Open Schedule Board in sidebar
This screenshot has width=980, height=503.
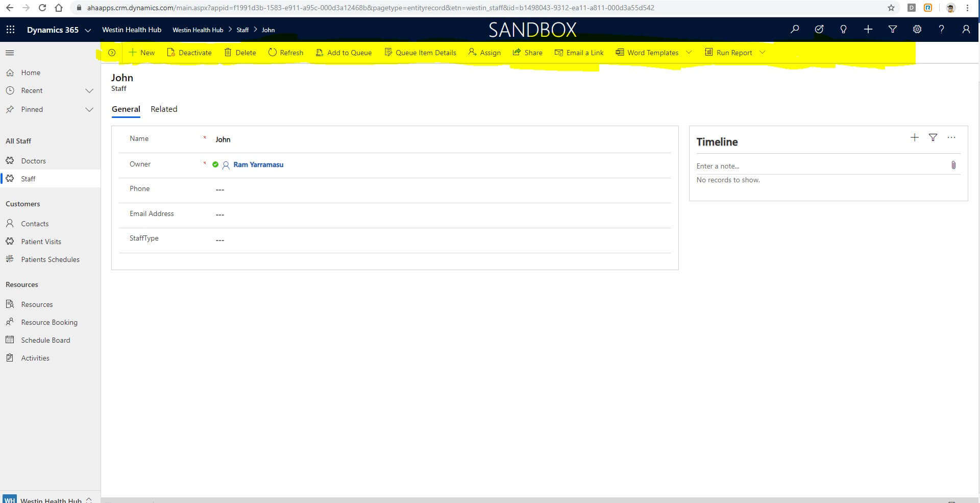50,340
